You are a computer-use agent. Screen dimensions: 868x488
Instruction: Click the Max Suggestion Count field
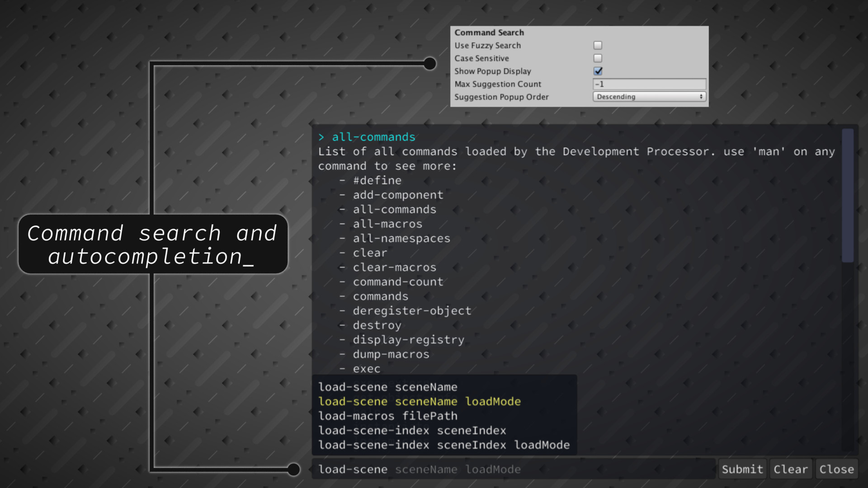pos(649,84)
